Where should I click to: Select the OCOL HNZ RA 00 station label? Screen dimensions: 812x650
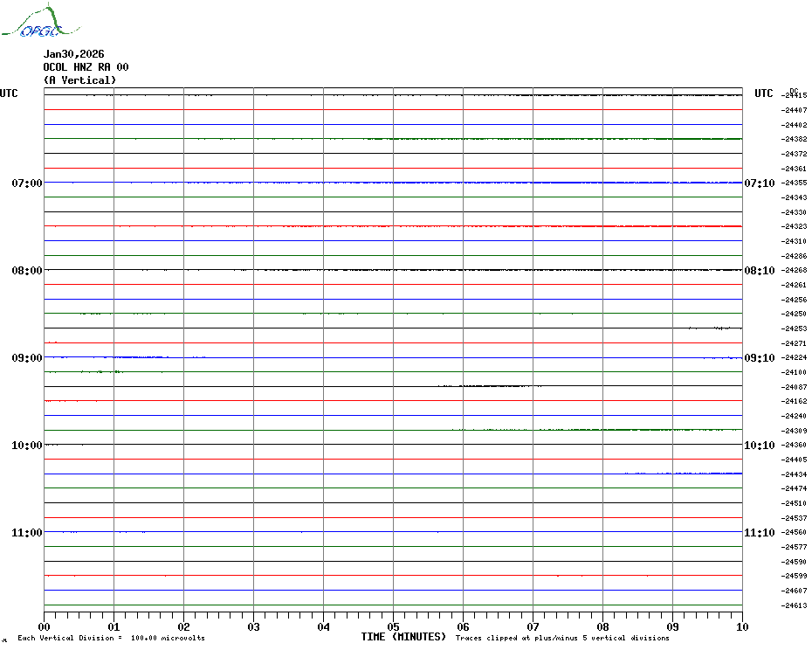pos(86,67)
